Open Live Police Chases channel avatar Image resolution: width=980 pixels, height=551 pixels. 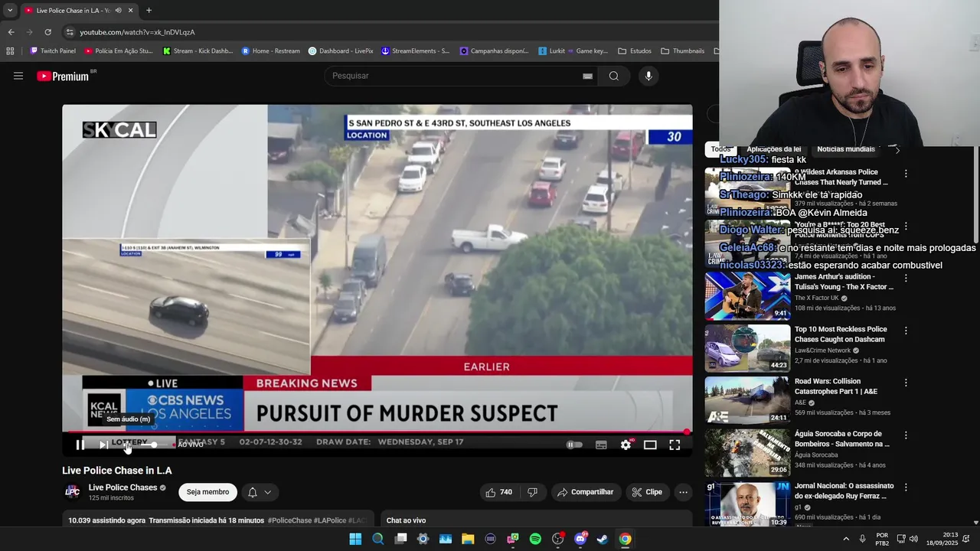(x=72, y=492)
